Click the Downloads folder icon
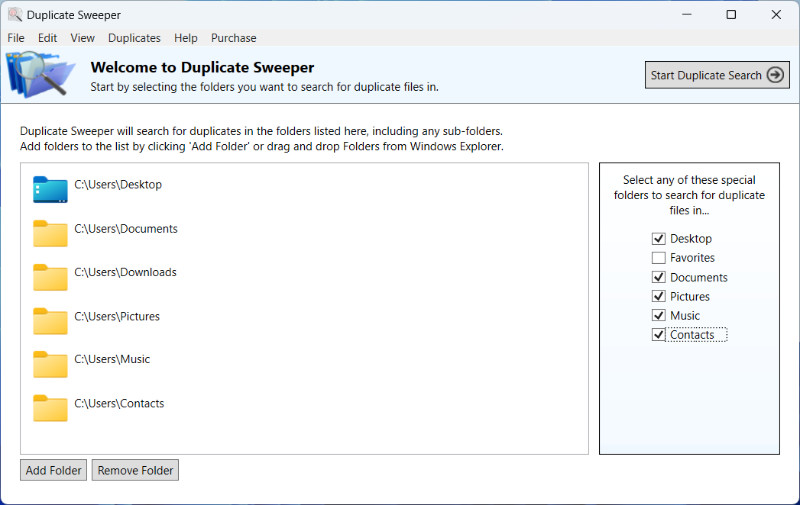 [50, 277]
